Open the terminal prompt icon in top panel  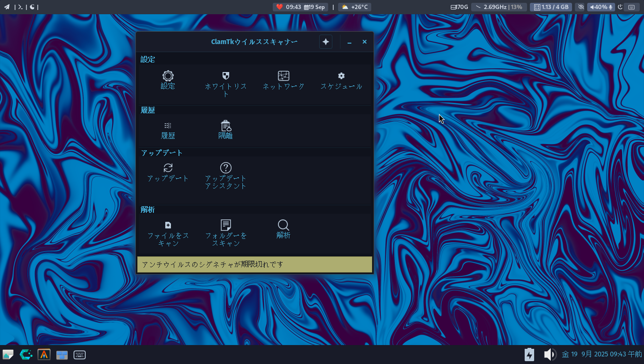(x=20, y=7)
